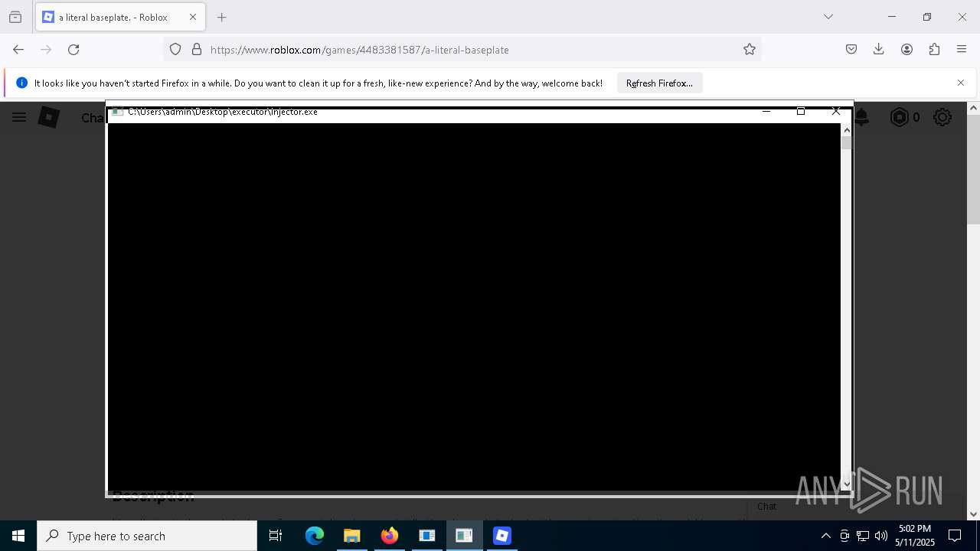The height and width of the screenshot is (551, 980).
Task: Open the Firefox downloads panel
Action: [879, 49]
